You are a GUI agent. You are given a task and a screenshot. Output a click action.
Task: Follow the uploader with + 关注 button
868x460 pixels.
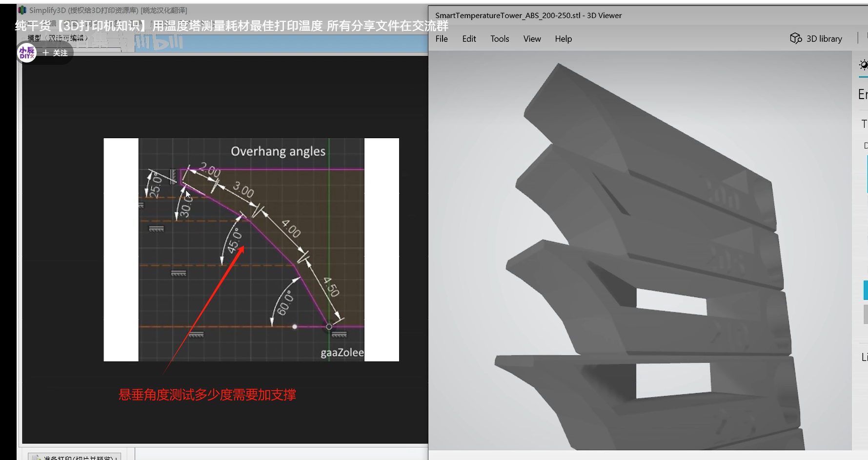pos(55,53)
